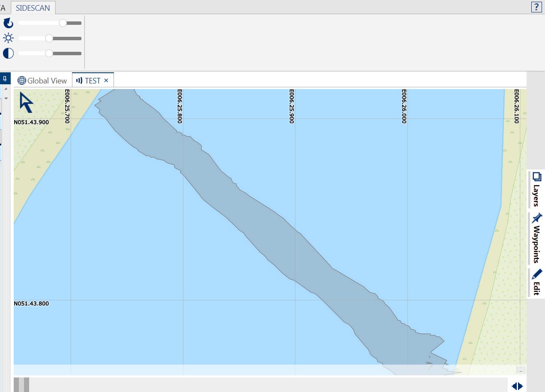
Task: Click the question mark help icon
Action: (536, 7)
